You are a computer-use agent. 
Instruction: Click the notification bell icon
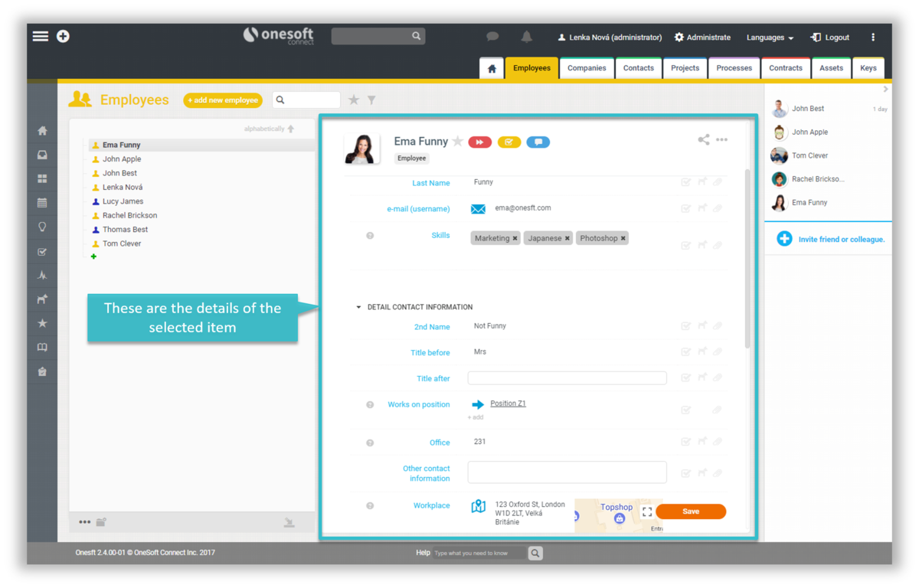coord(527,37)
